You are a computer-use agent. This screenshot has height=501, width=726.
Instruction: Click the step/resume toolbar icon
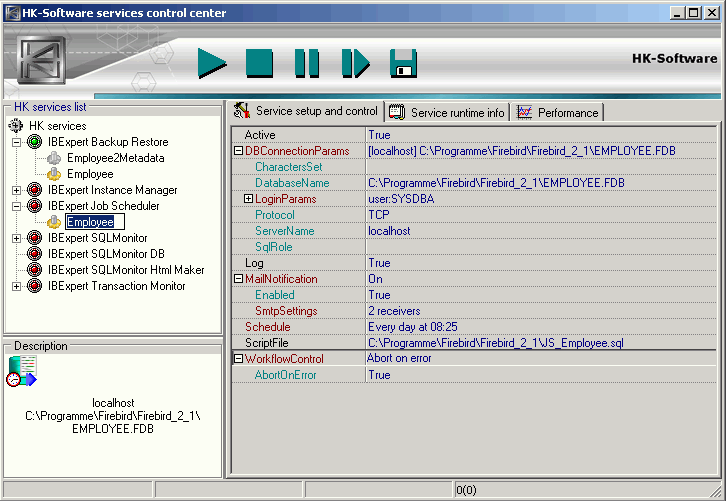(x=356, y=63)
